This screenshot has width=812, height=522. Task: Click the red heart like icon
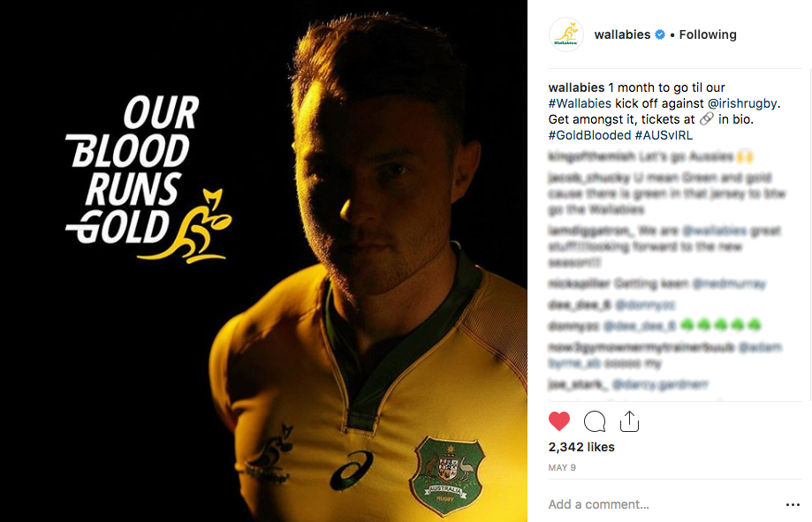(x=558, y=421)
